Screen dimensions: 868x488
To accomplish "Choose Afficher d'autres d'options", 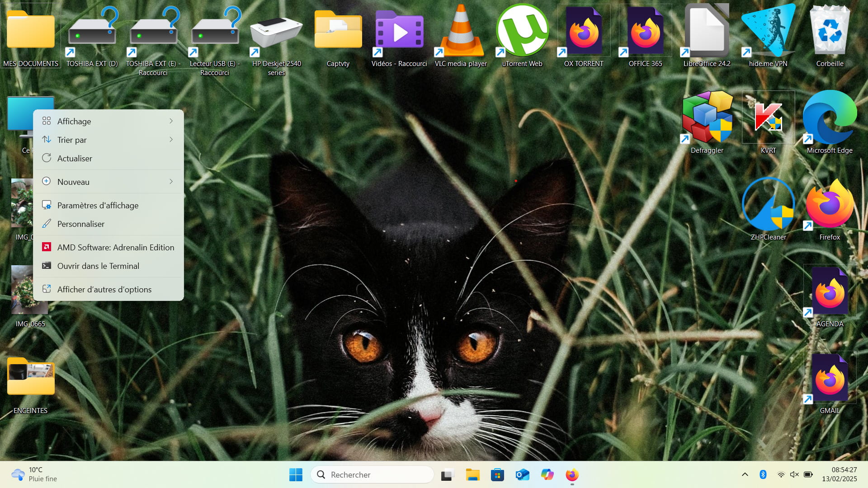I will (x=108, y=289).
